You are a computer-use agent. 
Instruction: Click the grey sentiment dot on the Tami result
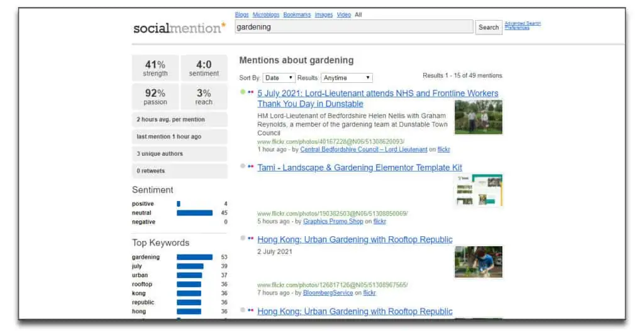click(x=243, y=166)
